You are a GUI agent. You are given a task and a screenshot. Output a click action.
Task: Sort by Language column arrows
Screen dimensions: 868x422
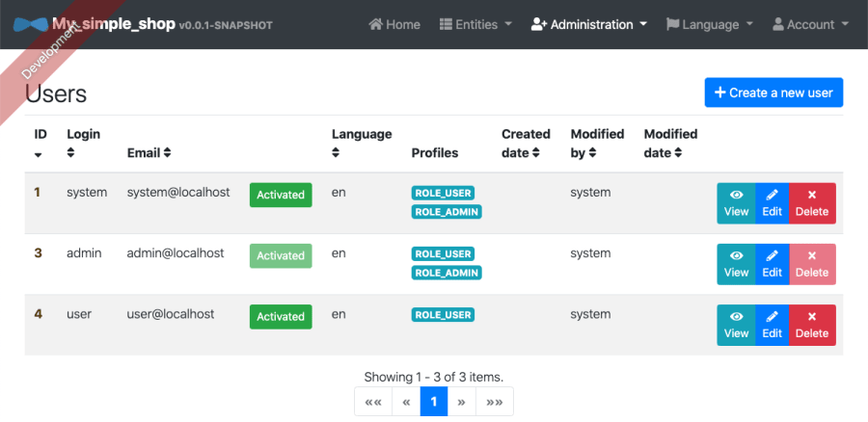click(336, 152)
